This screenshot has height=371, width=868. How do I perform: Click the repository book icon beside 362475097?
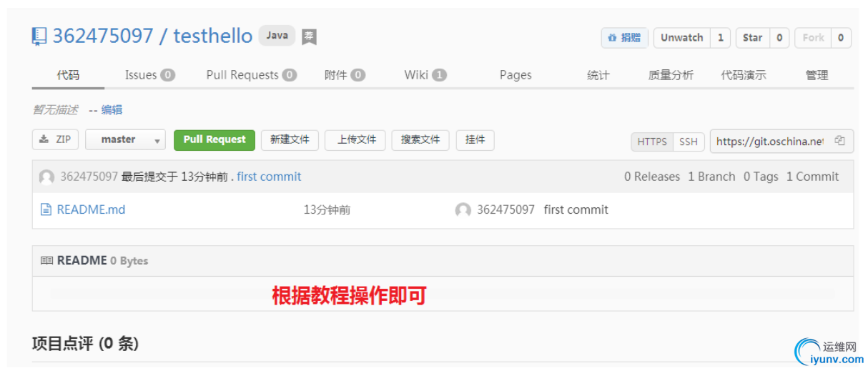(39, 36)
